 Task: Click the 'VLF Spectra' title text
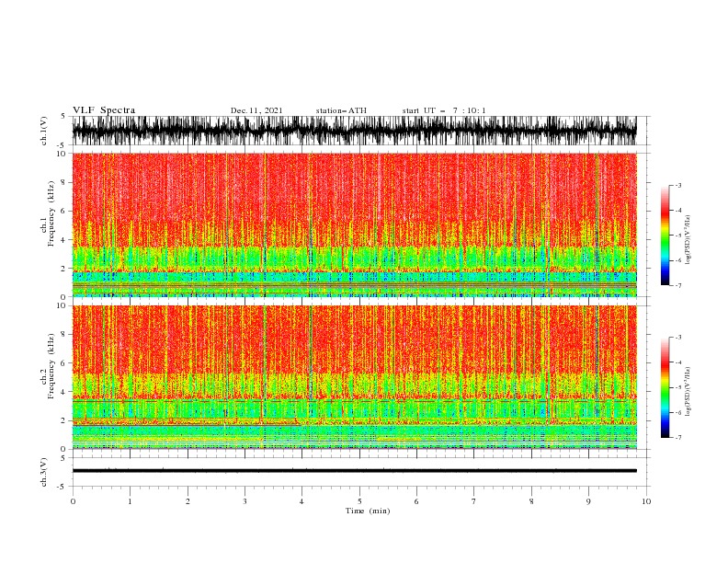point(104,110)
